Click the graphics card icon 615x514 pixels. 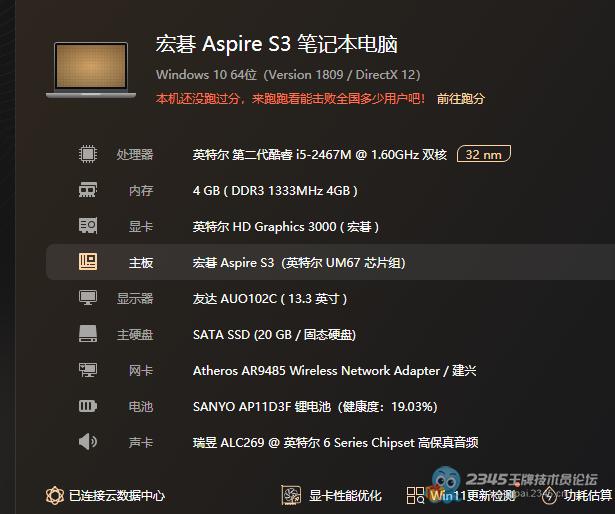tap(88, 226)
